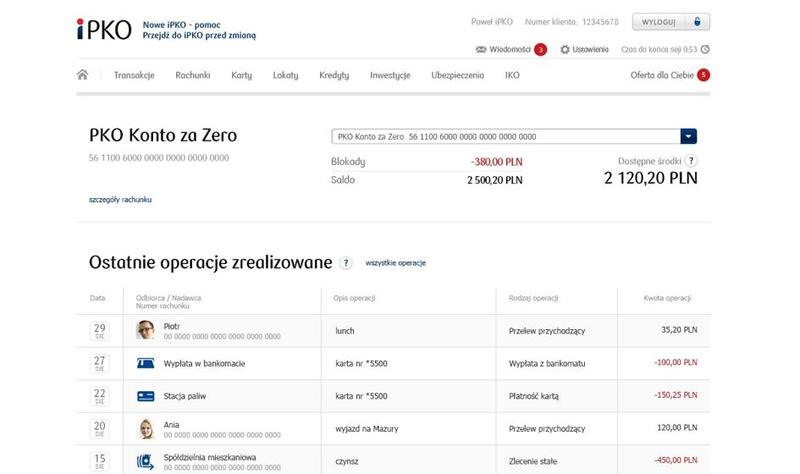Click the Blokady amount -380,00 PLN
This screenshot has width=800, height=474.
click(x=497, y=162)
